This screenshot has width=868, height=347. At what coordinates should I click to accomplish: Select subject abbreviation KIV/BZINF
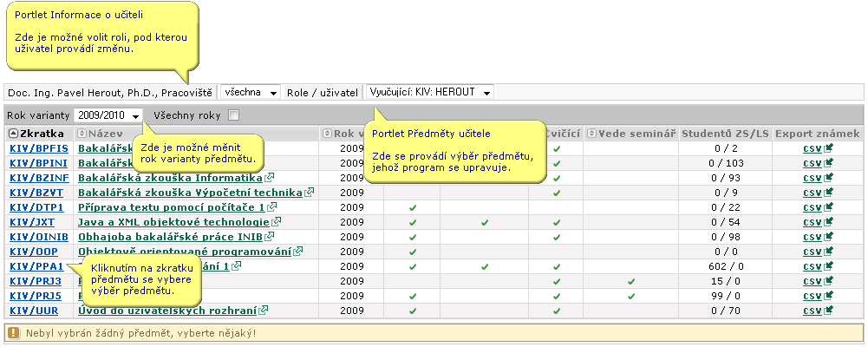(39, 178)
